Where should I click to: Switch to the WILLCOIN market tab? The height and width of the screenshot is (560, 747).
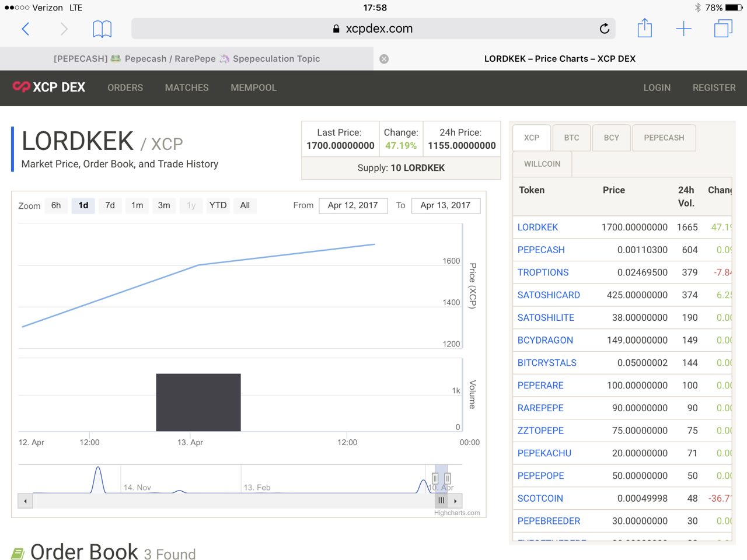542,164
